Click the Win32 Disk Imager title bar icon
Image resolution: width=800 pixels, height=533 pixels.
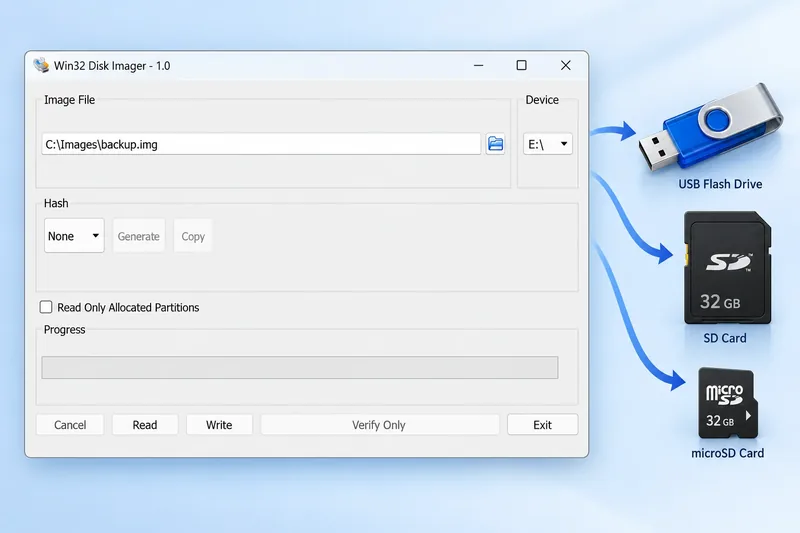(x=41, y=65)
